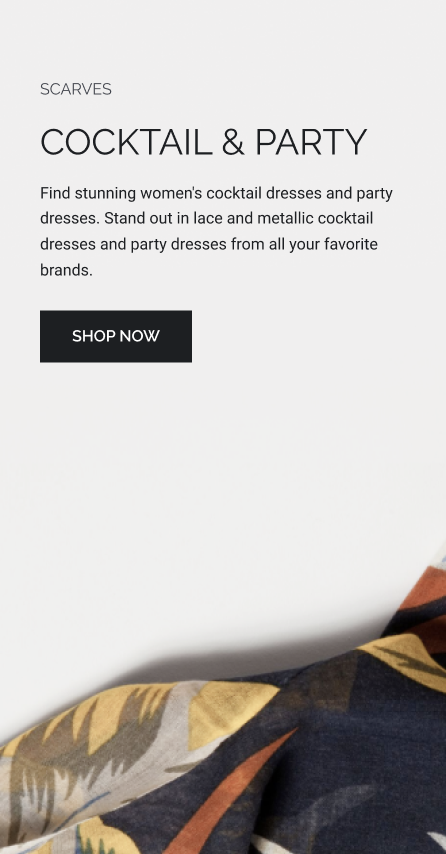Viewport: 446px width, 854px height.
Task: Click the COCKTAIL & PARTY heading
Action: (204, 142)
